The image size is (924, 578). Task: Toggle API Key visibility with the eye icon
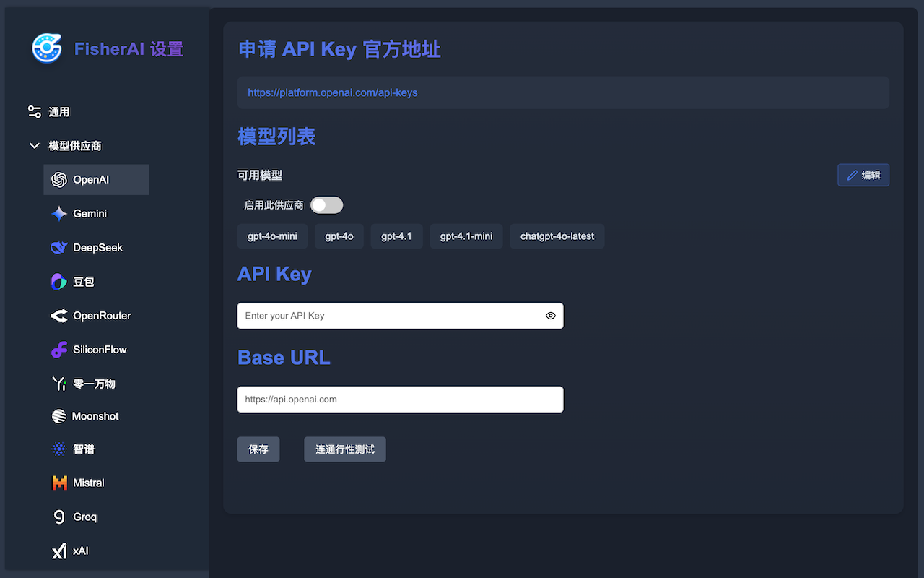[550, 316]
